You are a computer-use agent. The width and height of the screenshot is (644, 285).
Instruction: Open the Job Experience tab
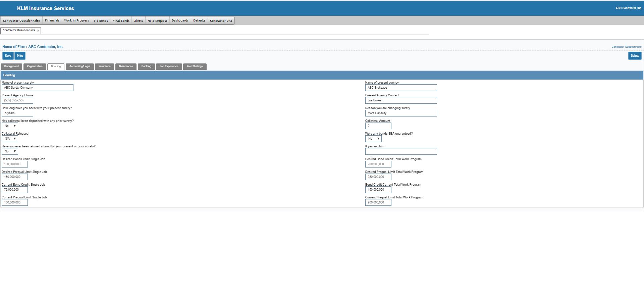(169, 66)
